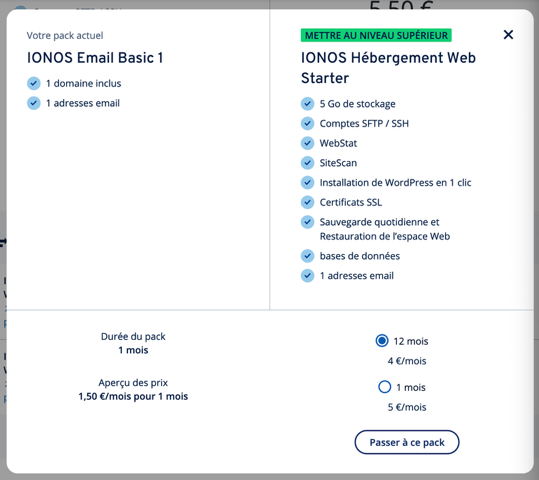
Task: Click checkmark icon beside 1 domaine inclus
Action: (x=34, y=83)
